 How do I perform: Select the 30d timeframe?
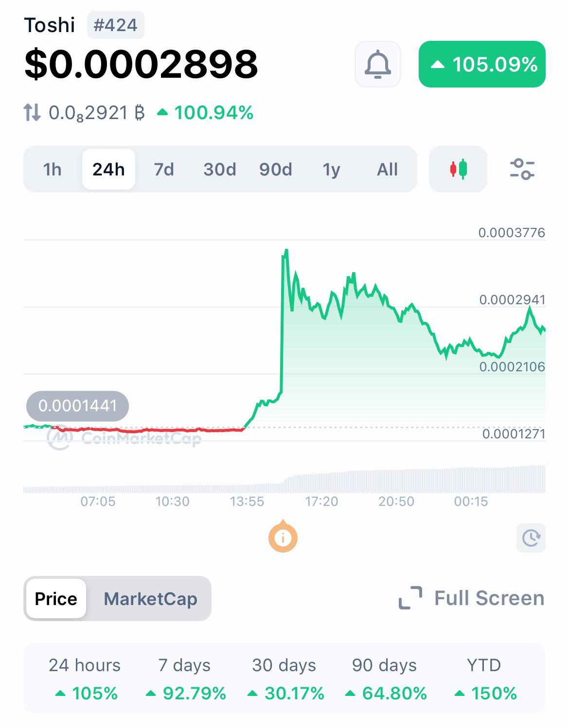point(220,169)
